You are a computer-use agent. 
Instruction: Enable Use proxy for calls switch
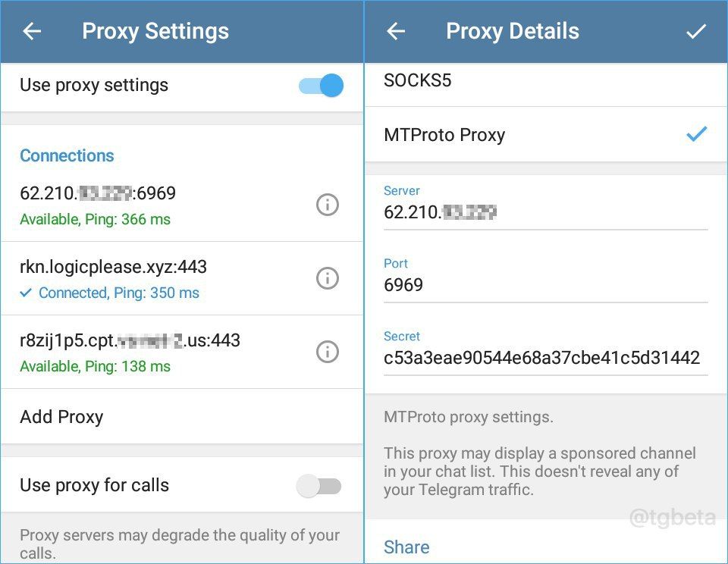click(x=319, y=486)
